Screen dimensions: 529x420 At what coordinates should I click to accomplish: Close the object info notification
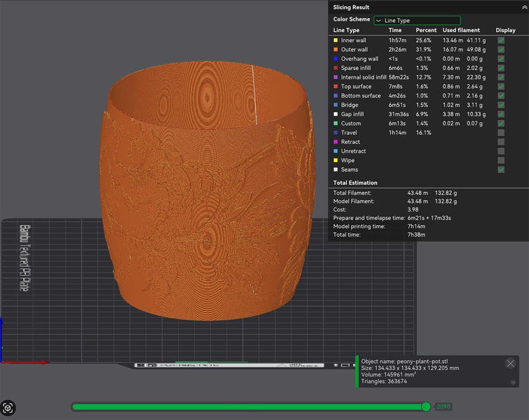[510, 363]
